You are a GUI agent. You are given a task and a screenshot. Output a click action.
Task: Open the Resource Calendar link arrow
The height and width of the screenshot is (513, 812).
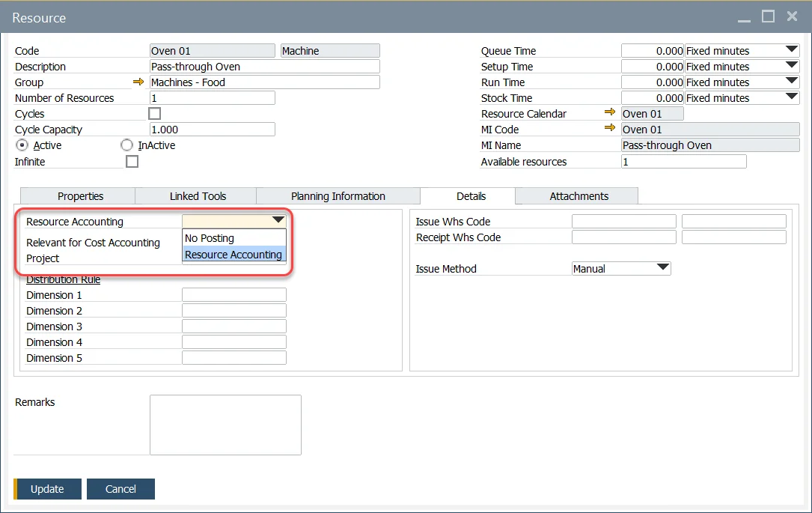[x=610, y=113]
